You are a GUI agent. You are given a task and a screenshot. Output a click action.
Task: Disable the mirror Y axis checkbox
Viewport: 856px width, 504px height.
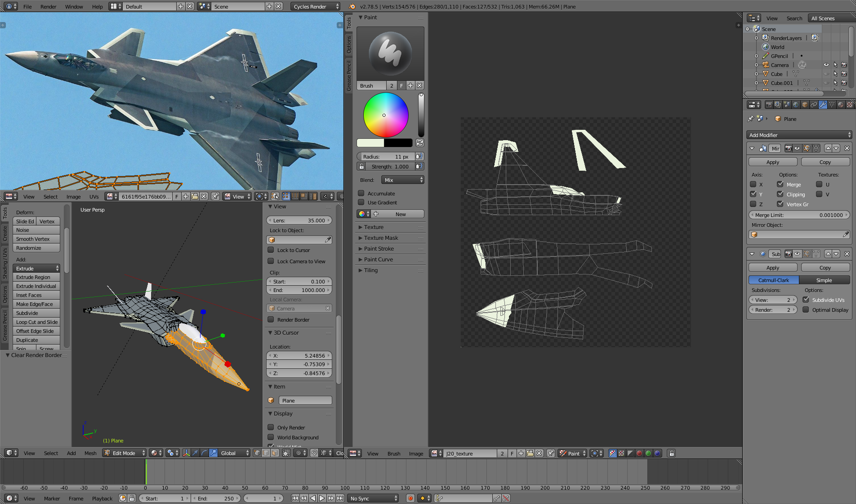pyautogui.click(x=753, y=194)
